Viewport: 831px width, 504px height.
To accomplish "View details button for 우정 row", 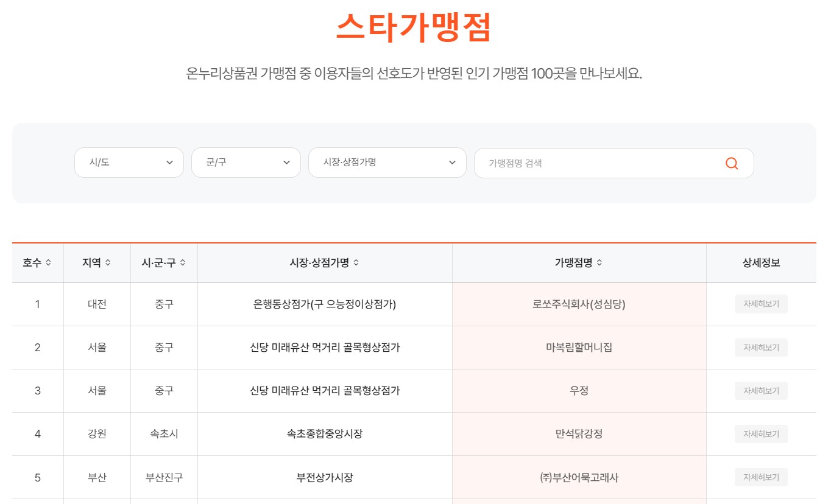I will [x=761, y=391].
